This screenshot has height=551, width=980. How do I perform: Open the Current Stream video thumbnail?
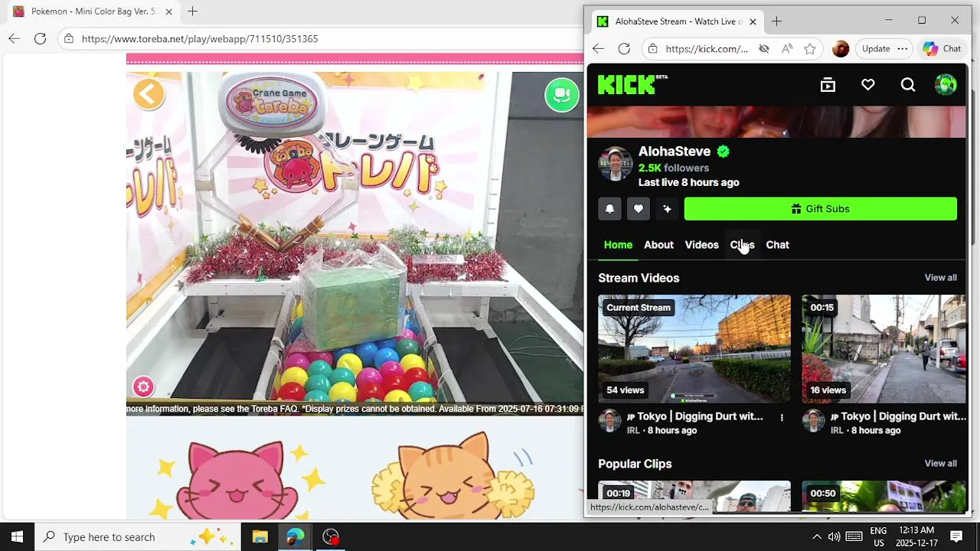click(x=694, y=349)
